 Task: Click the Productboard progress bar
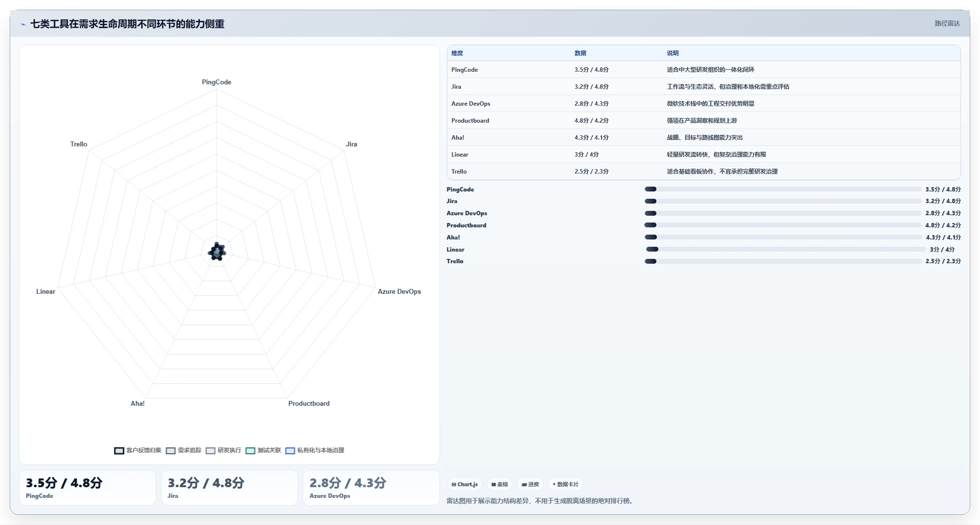[x=783, y=225]
